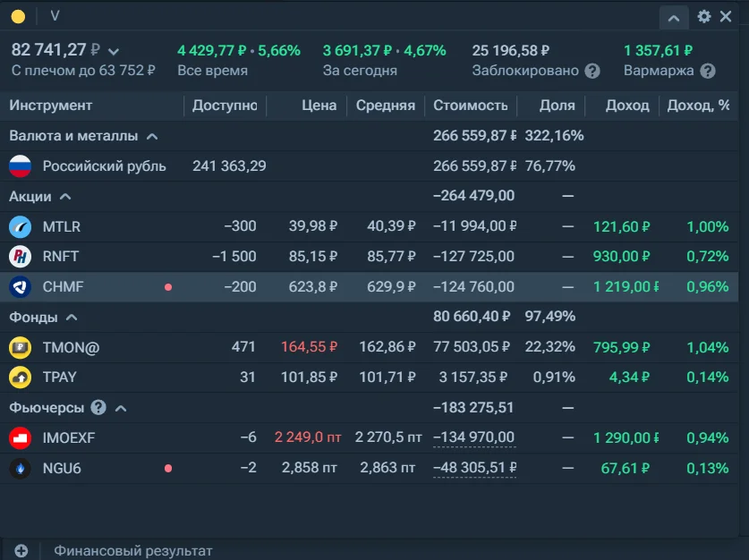
Task: Click the Russian flag ruble icon
Action: (20, 166)
